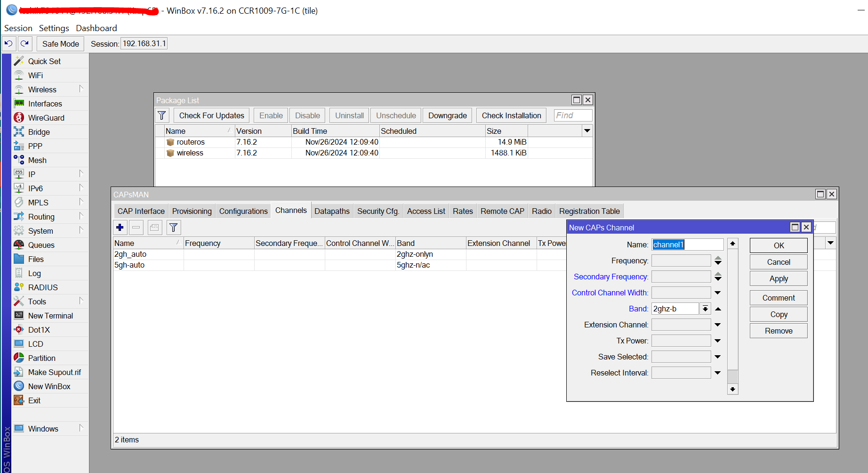Open WireGuard from the sidebar
868x473 pixels.
[46, 118]
